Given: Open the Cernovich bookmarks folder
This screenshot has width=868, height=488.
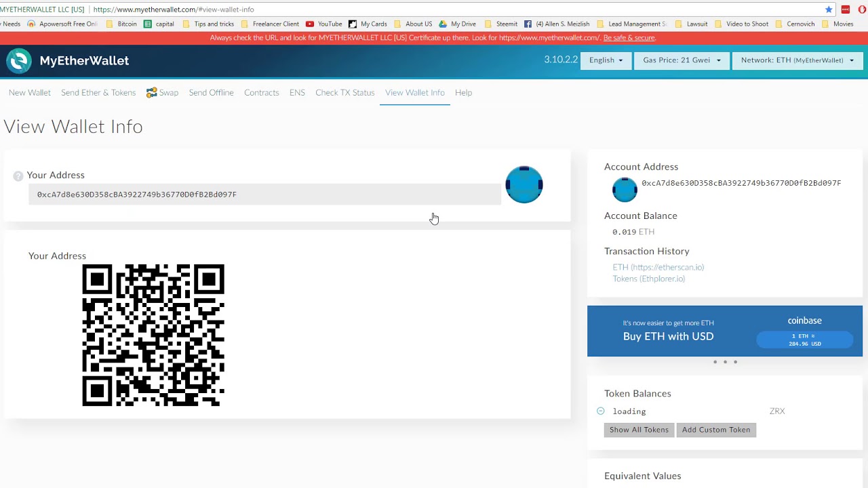Looking at the screenshot, I should point(795,24).
